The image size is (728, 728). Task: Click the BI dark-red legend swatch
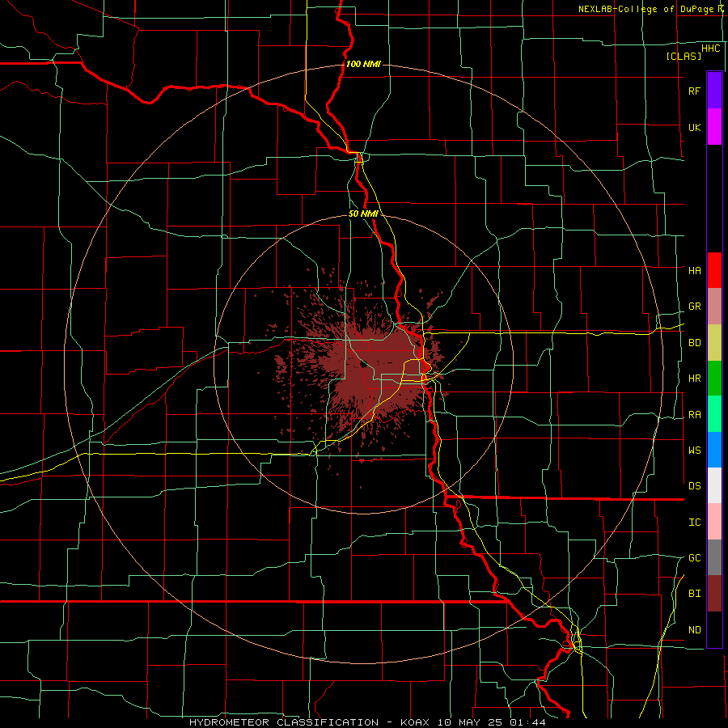click(714, 594)
